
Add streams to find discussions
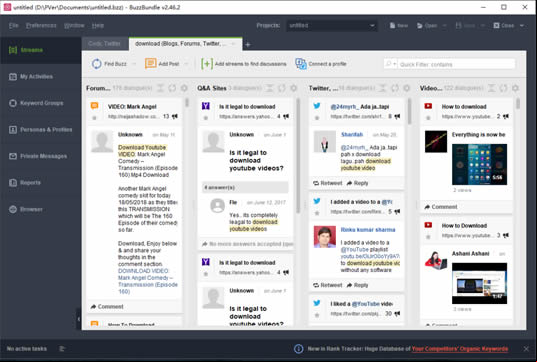[x=244, y=64]
